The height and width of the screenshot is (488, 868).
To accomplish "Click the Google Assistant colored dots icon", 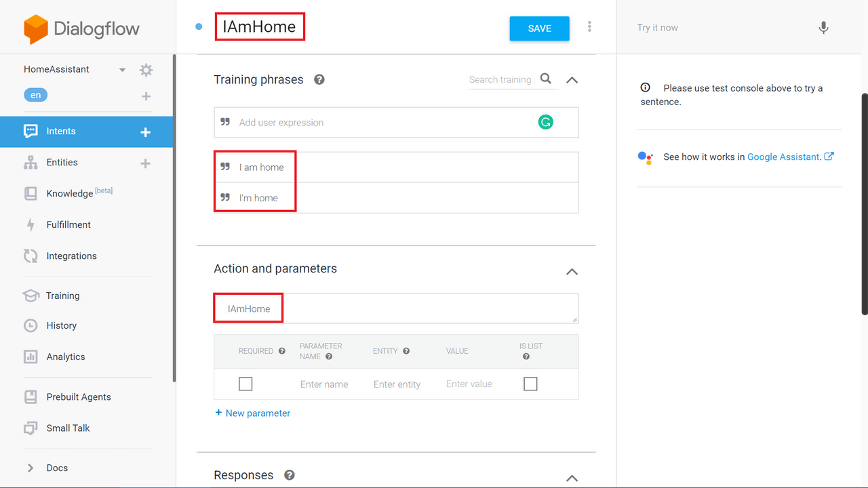I will coord(645,157).
